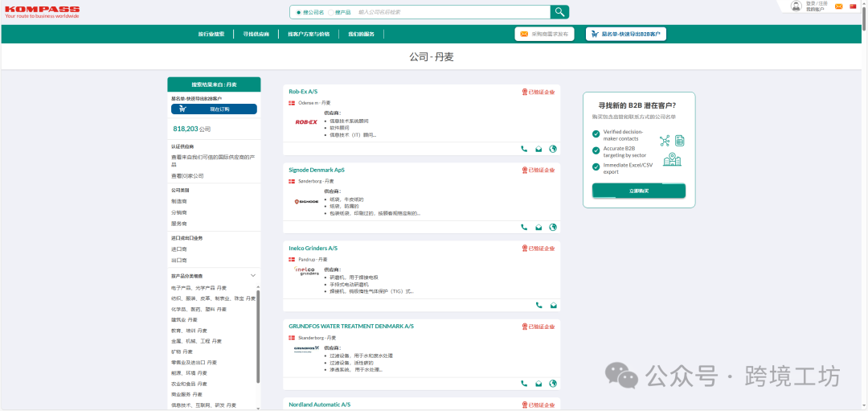Click the company name search input field

[x=450, y=12]
